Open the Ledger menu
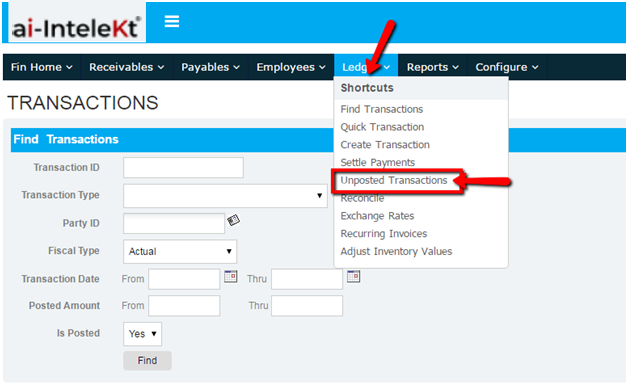Screen dimensions: 628x387 coord(366,67)
